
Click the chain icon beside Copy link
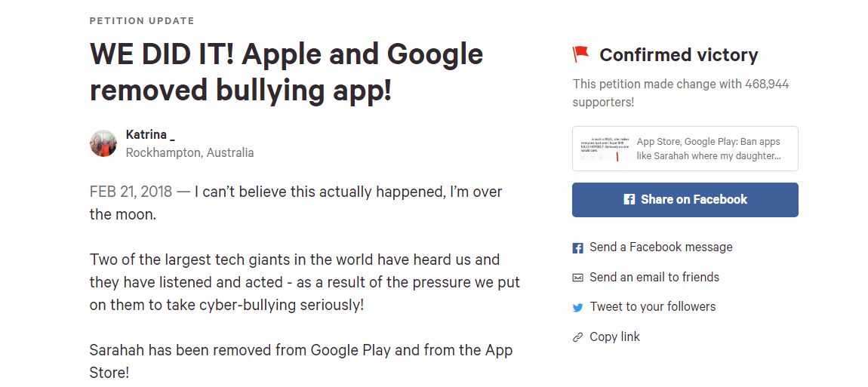pos(578,337)
